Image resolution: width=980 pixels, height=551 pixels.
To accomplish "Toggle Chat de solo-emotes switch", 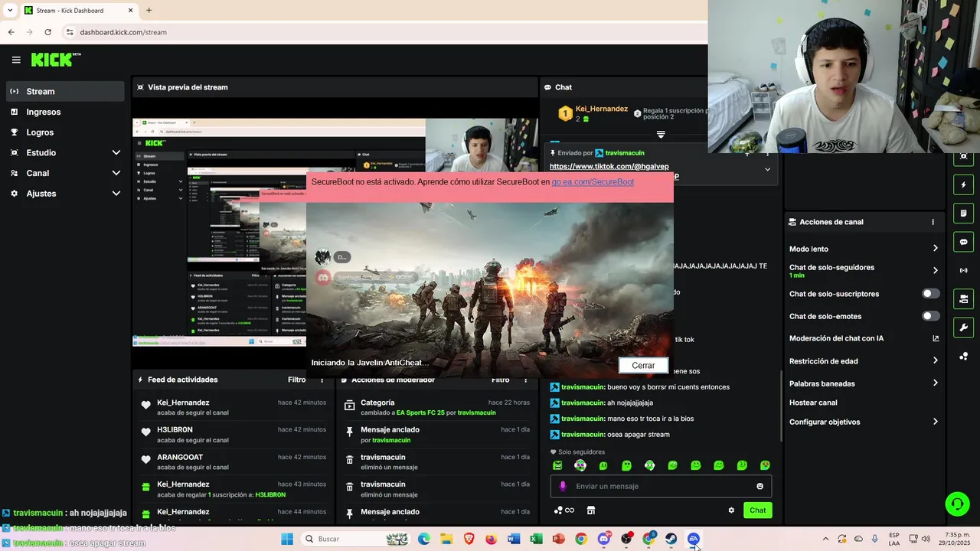I will 930,316.
